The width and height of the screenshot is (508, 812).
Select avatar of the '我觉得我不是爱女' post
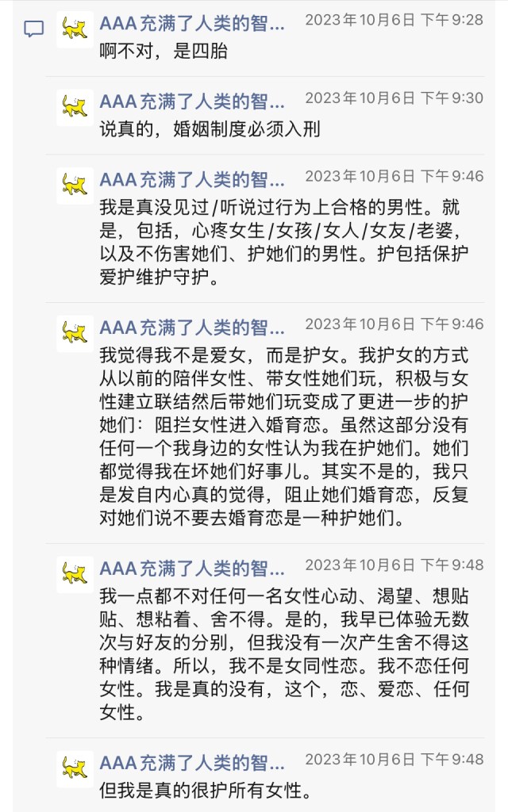point(75,333)
